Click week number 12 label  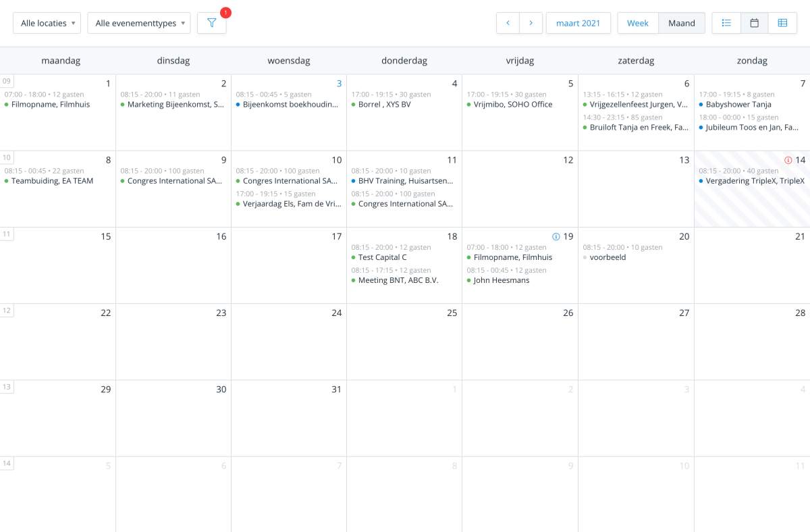(x=7, y=311)
